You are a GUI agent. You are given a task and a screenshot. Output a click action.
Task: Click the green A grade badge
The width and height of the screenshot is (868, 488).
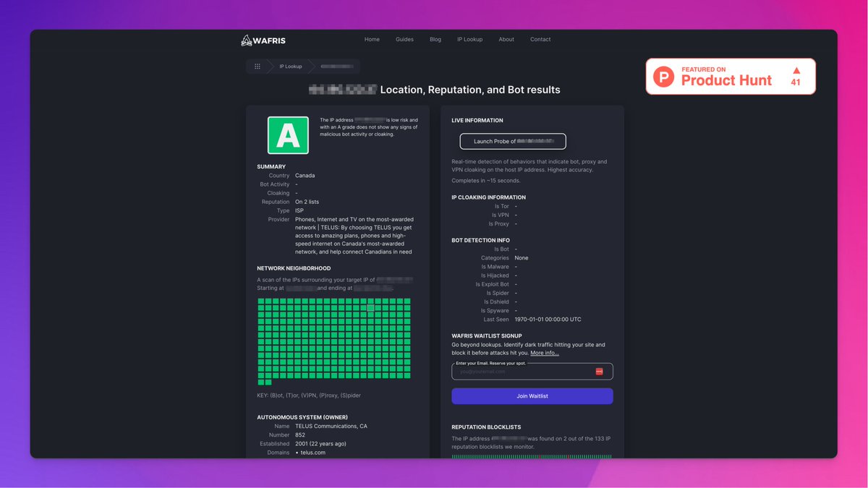click(288, 135)
